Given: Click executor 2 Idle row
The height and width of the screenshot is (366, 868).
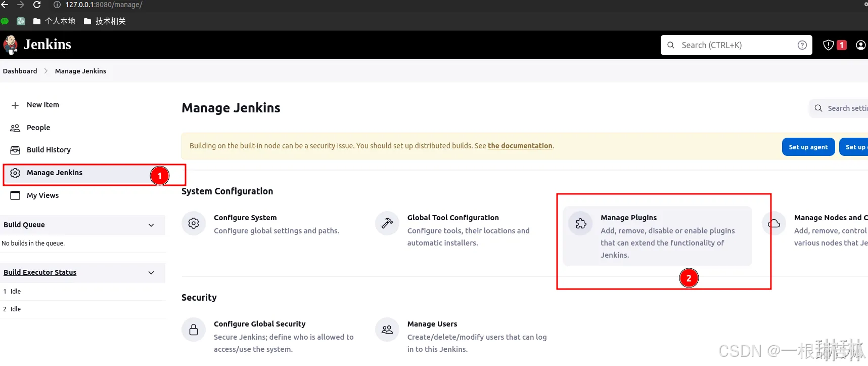Looking at the screenshot, I should click(x=83, y=309).
